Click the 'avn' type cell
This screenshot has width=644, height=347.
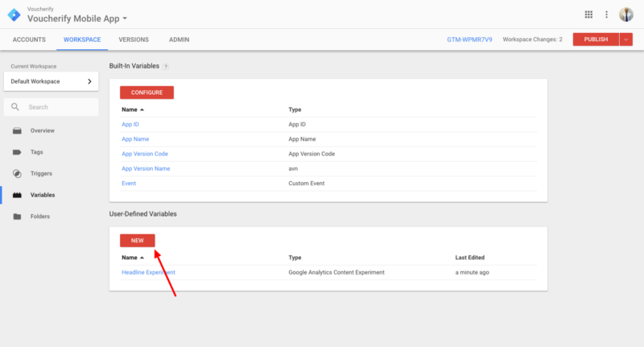click(x=293, y=169)
